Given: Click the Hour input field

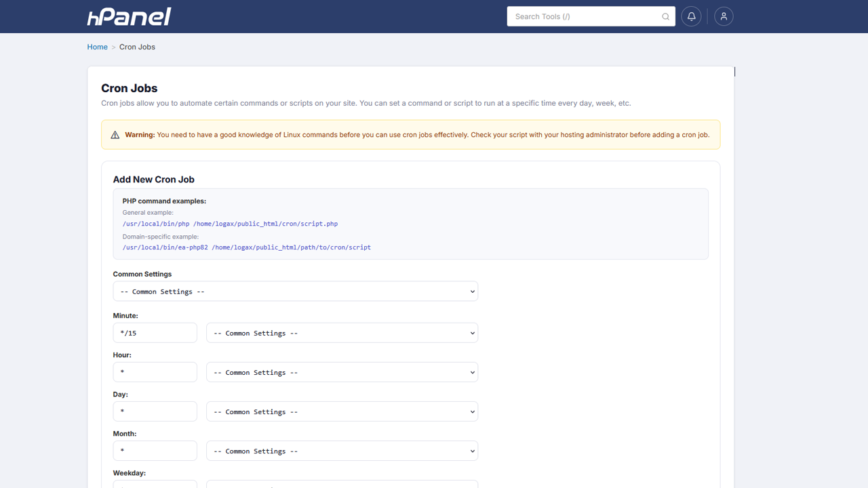Looking at the screenshot, I should click(x=155, y=372).
